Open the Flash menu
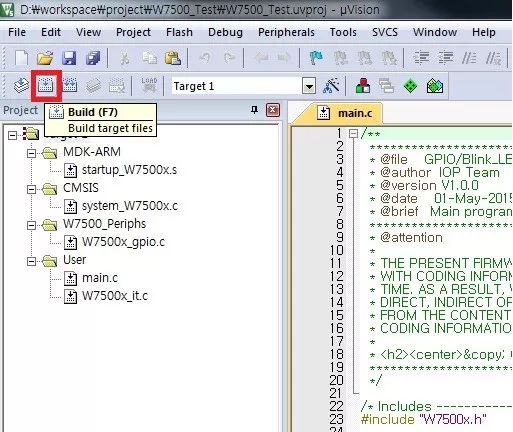The height and width of the screenshot is (432, 513). 179,32
